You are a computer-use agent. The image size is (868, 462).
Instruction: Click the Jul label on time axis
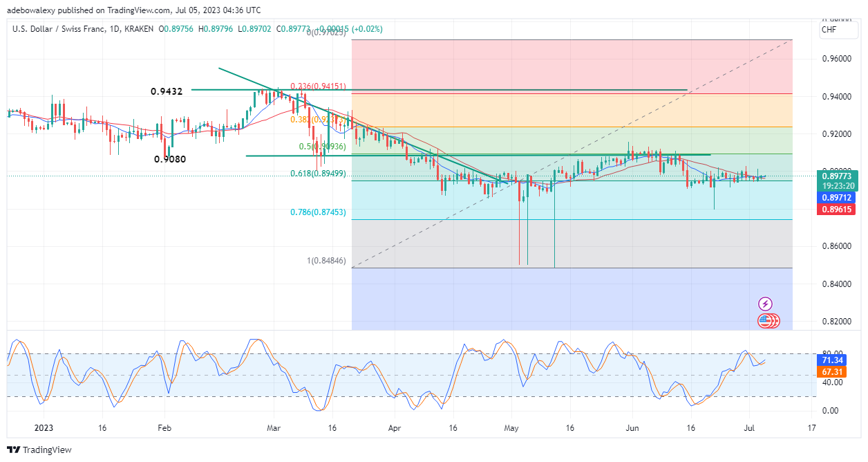750,428
